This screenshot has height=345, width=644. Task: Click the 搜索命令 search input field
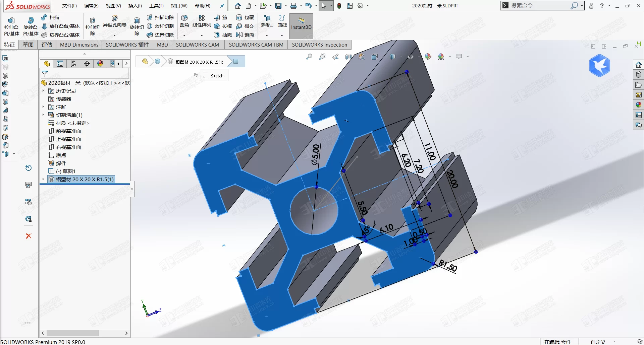tap(539, 6)
